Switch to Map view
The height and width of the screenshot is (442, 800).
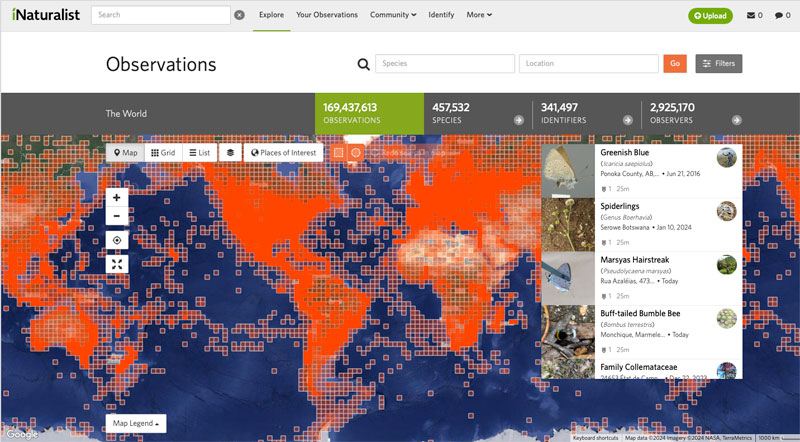click(x=126, y=153)
